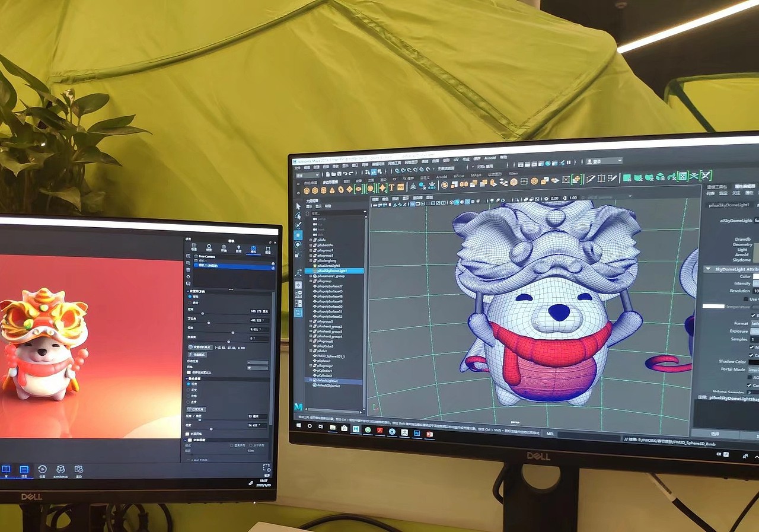This screenshot has height=532, width=759.
Task: Expand the pilufu node in outliner
Action: click(311, 240)
